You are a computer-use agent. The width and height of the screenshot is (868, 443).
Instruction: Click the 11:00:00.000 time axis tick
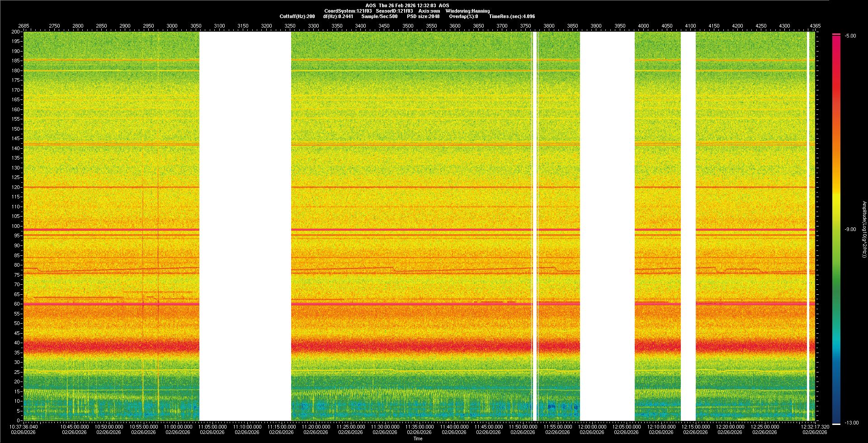(178, 426)
